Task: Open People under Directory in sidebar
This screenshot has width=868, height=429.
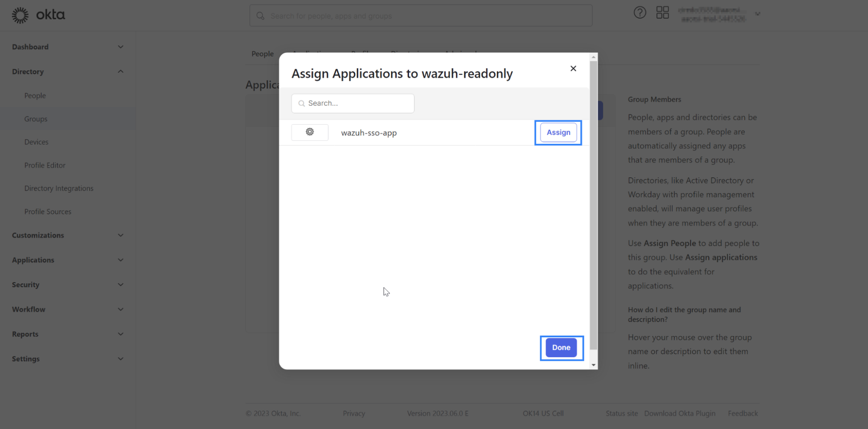Action: pyautogui.click(x=35, y=96)
